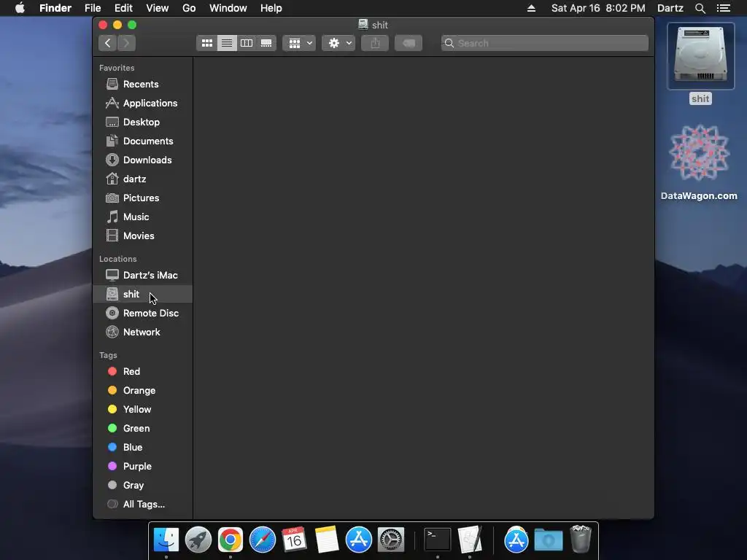Image resolution: width=747 pixels, height=560 pixels.
Task: Open Recents in the sidebar
Action: (x=143, y=84)
